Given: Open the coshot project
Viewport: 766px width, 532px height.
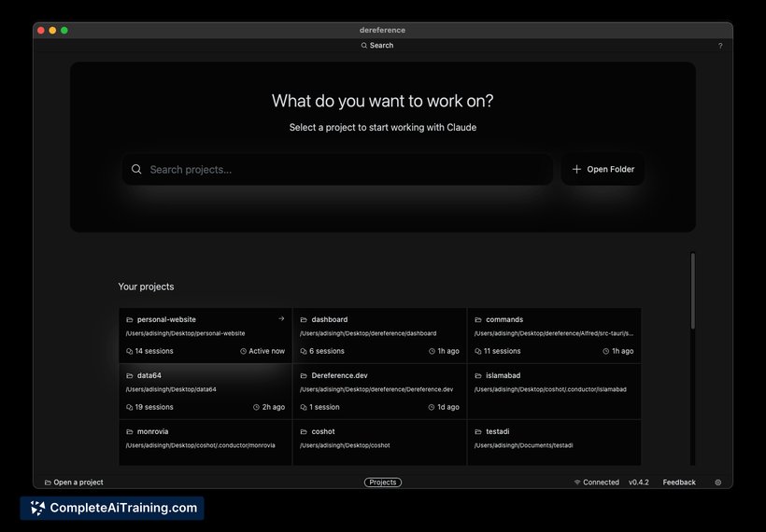Looking at the screenshot, I should click(x=379, y=442).
